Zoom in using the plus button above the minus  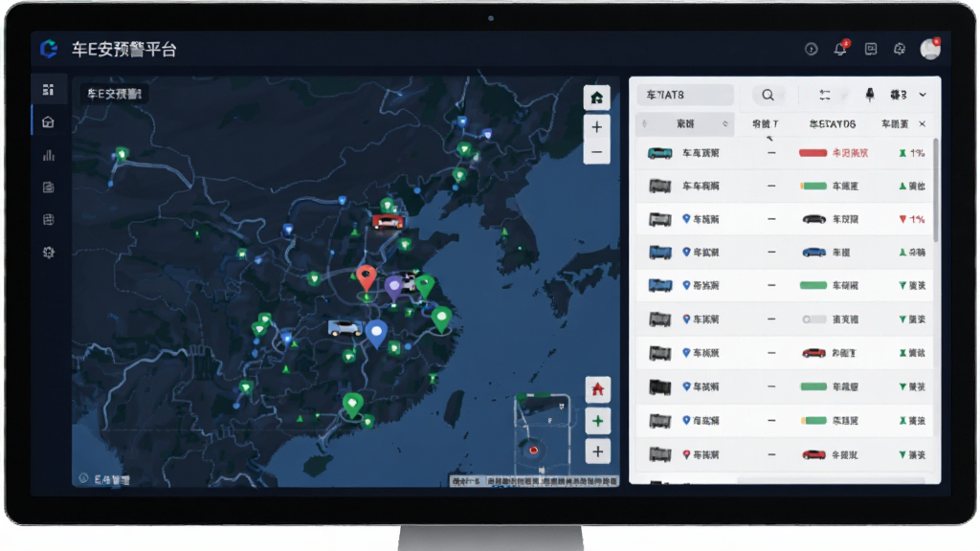coord(597,127)
